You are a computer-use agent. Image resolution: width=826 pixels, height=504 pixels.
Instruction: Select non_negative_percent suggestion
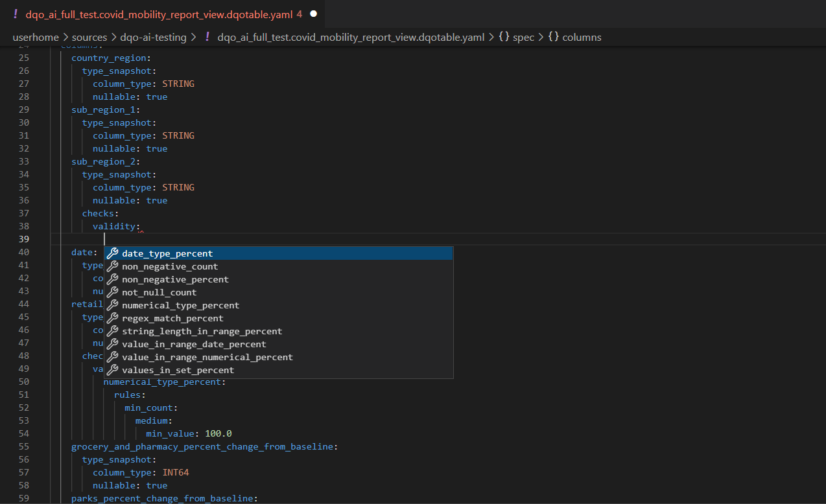278,279
